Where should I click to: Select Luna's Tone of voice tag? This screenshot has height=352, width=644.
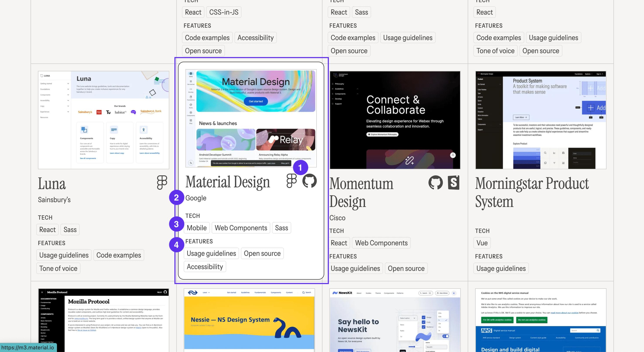coord(58,268)
